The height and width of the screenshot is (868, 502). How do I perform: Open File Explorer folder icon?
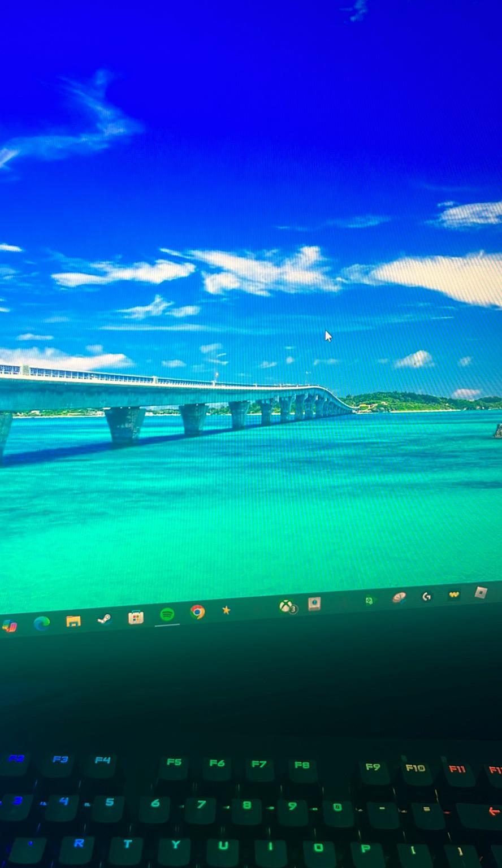click(x=73, y=621)
